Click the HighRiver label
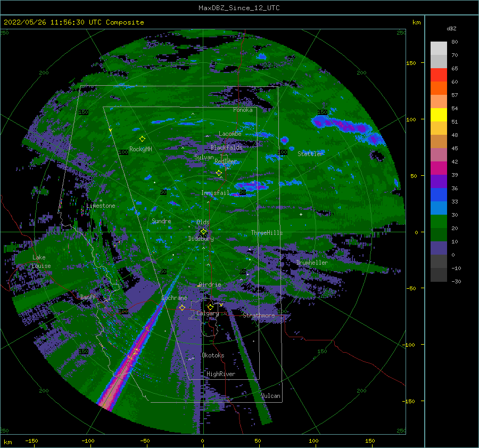The image size is (479, 448). [221, 374]
